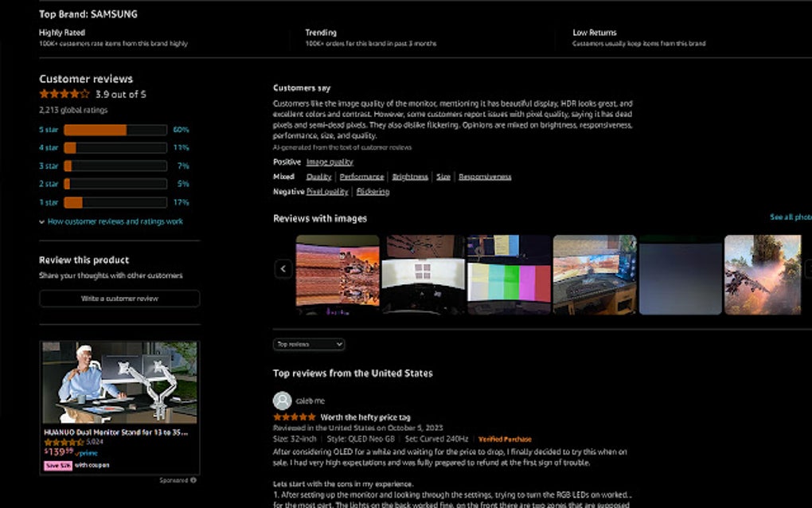Click the 5,024 ratings count on HUANUO ad
The width and height of the screenshot is (812, 508).
pyautogui.click(x=95, y=442)
